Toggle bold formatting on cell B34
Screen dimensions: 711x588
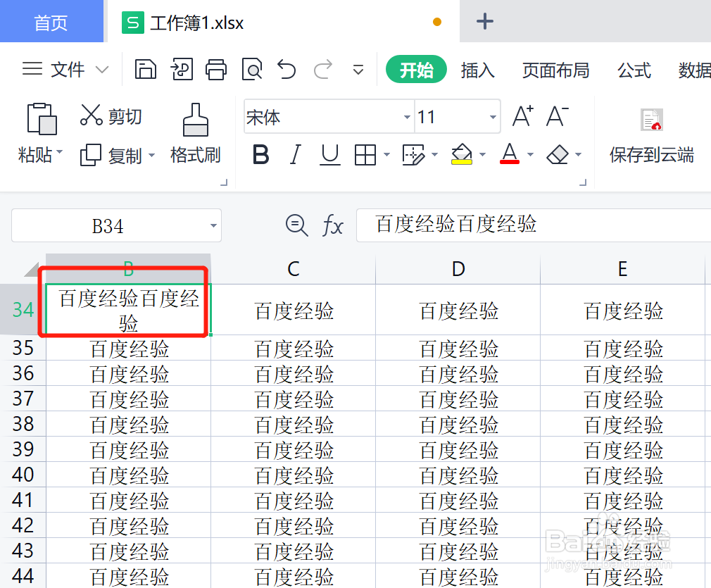pyautogui.click(x=260, y=155)
